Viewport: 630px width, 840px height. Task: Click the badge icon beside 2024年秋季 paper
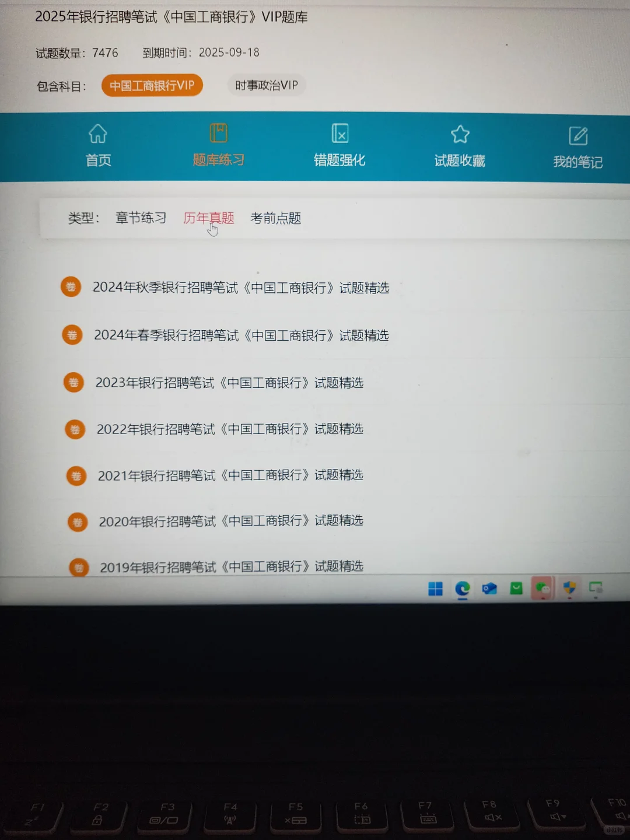pos(71,286)
